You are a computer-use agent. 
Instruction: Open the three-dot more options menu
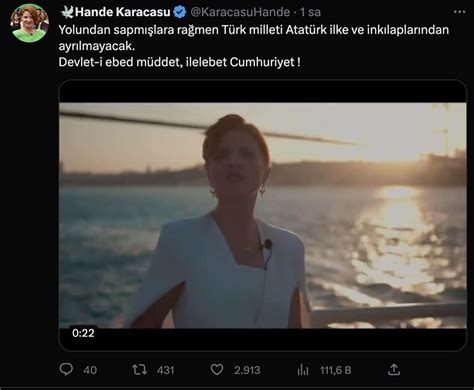(460, 12)
